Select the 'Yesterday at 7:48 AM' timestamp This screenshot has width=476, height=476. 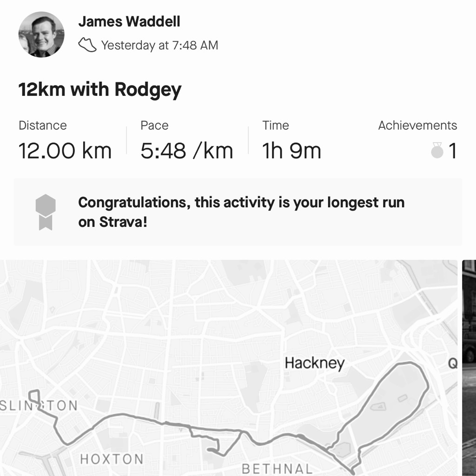pyautogui.click(x=160, y=45)
